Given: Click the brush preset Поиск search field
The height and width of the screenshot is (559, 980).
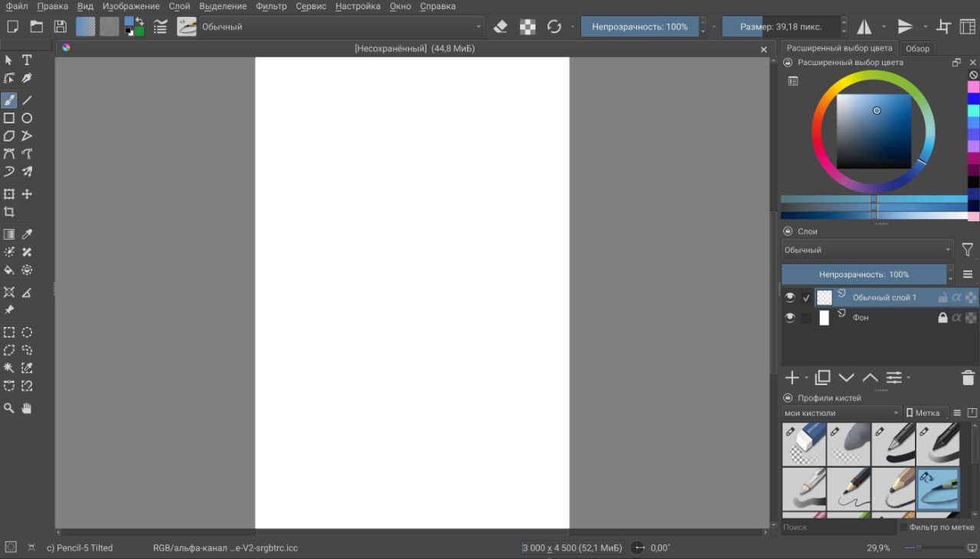Looking at the screenshot, I should (x=838, y=528).
